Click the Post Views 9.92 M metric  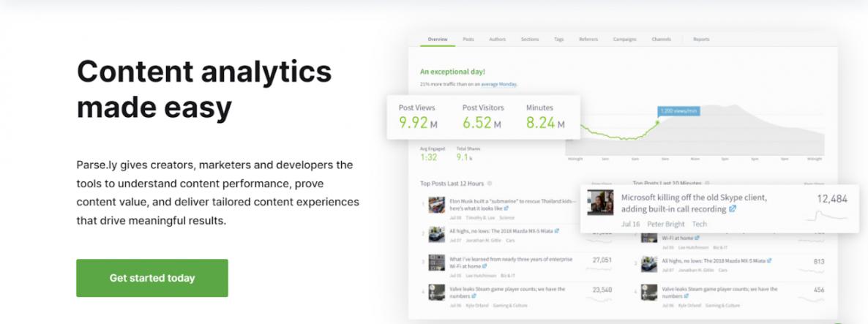coord(418,117)
